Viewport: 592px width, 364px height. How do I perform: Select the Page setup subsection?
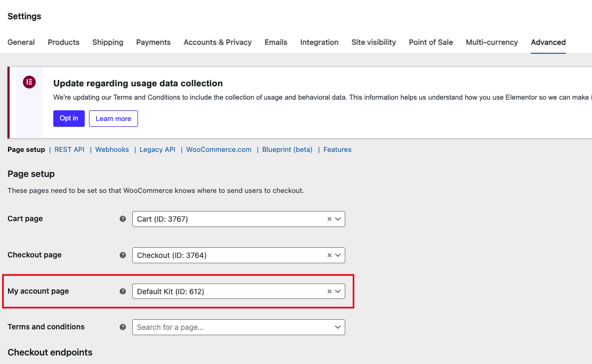tap(26, 150)
